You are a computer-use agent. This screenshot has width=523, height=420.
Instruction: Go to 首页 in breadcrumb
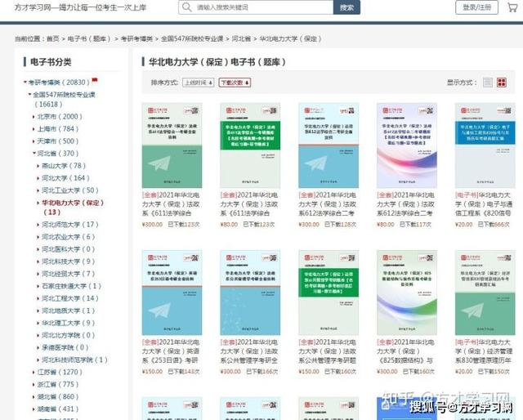pos(52,38)
